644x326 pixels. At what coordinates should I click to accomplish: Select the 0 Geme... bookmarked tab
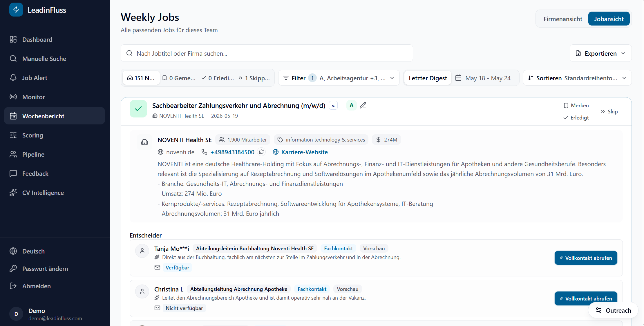tap(179, 78)
